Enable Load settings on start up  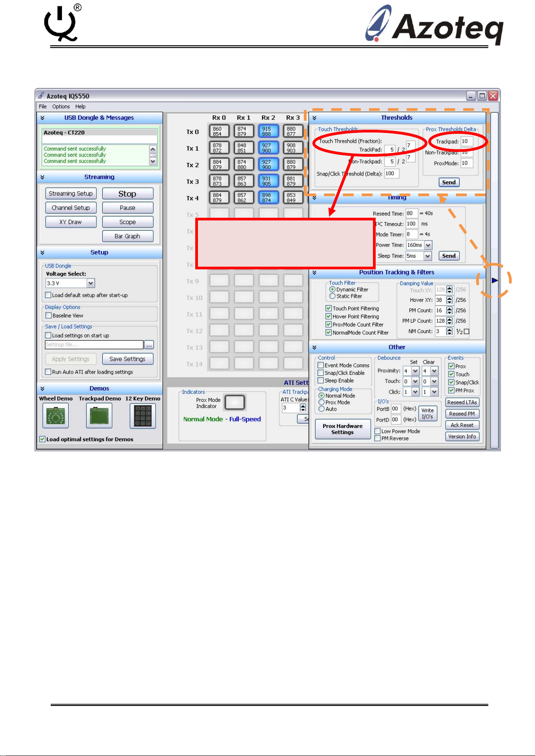(48, 335)
